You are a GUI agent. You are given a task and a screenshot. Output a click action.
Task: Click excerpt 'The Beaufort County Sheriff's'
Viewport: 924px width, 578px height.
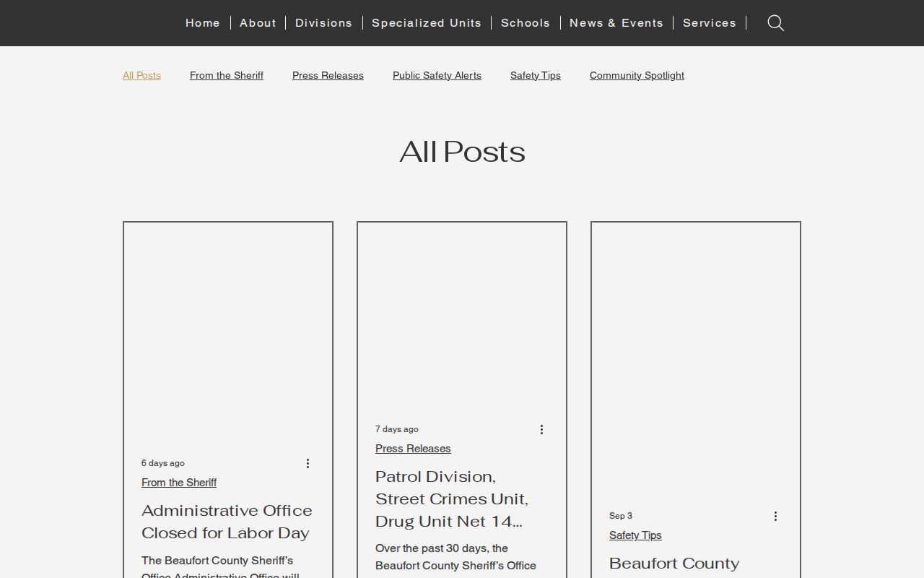click(x=217, y=561)
